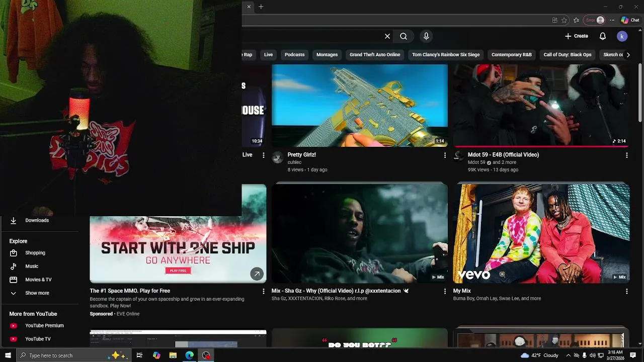
Task: Open File Explorer from the taskbar
Action: (x=173, y=355)
